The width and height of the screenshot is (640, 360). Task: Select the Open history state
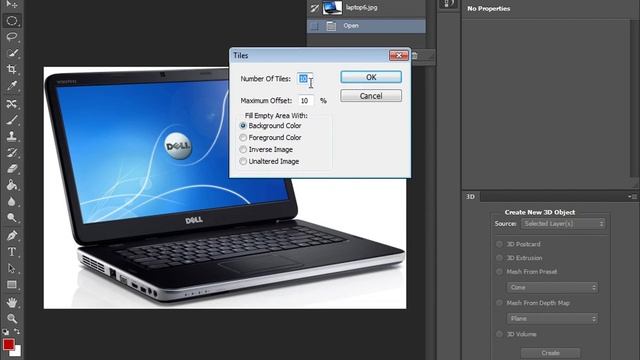tap(366, 26)
